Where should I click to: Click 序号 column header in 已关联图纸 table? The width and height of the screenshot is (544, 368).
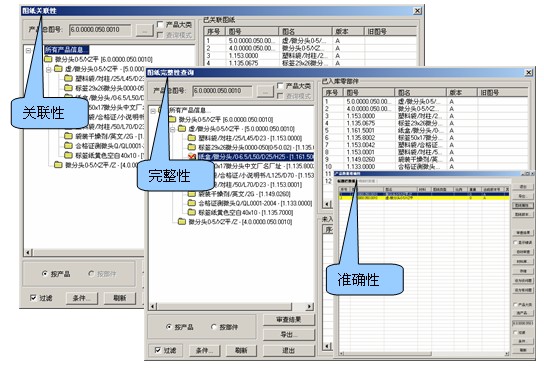pyautogui.click(x=215, y=32)
